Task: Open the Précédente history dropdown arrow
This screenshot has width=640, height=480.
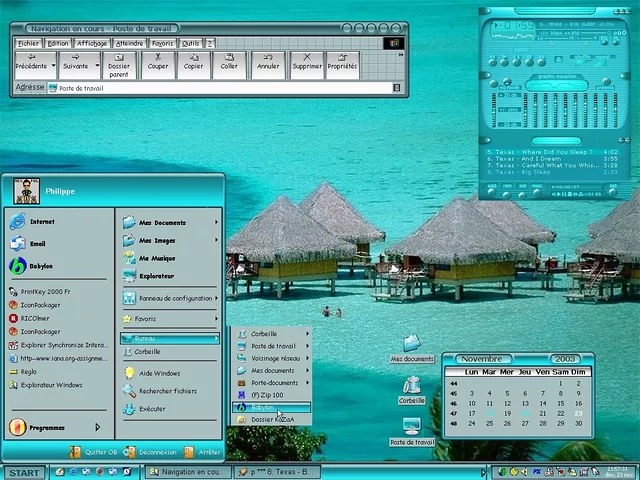Action: point(49,66)
